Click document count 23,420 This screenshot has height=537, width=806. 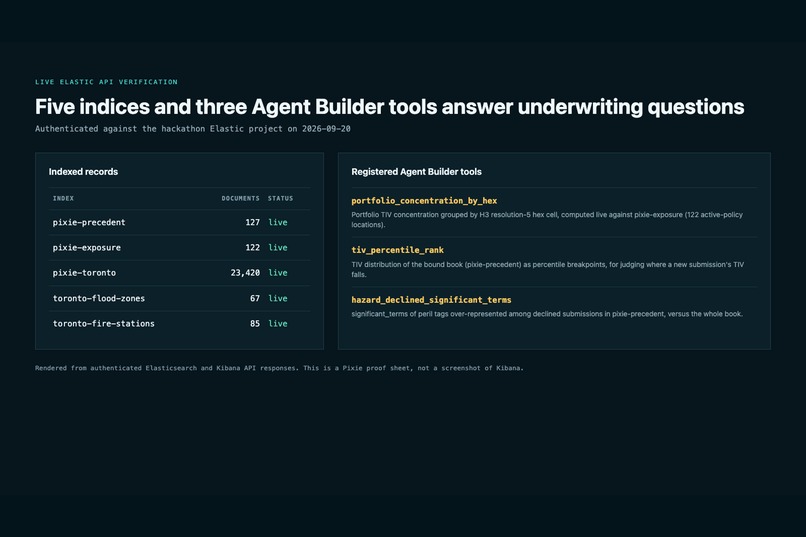(x=245, y=273)
